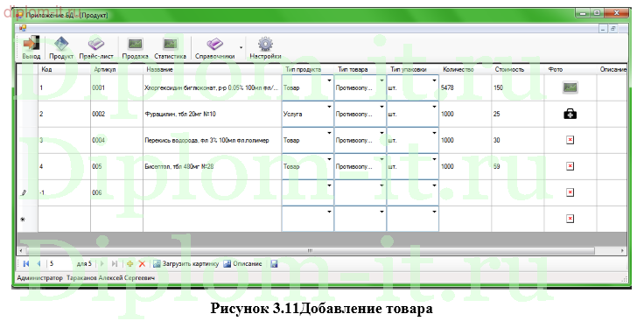Expand the Справочники dropdown arrow
The image size is (644, 328).
[241, 48]
